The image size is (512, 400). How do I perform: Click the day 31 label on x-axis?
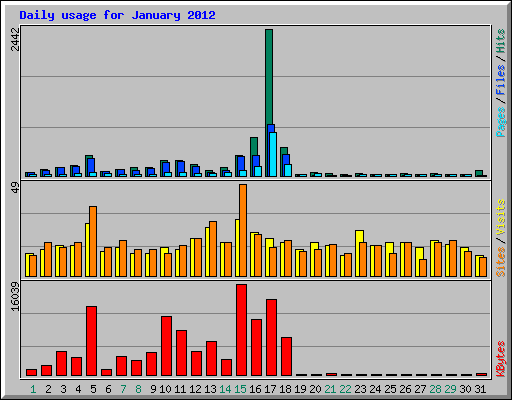coord(480,389)
